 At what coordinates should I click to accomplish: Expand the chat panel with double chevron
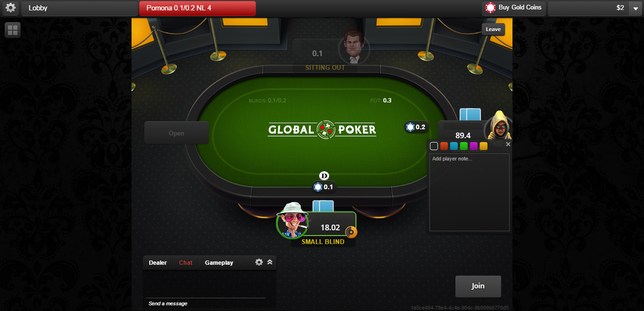coord(270,262)
